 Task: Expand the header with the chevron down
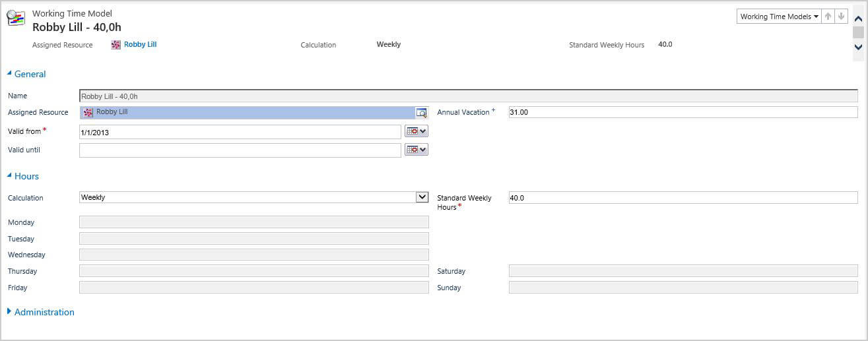858,47
